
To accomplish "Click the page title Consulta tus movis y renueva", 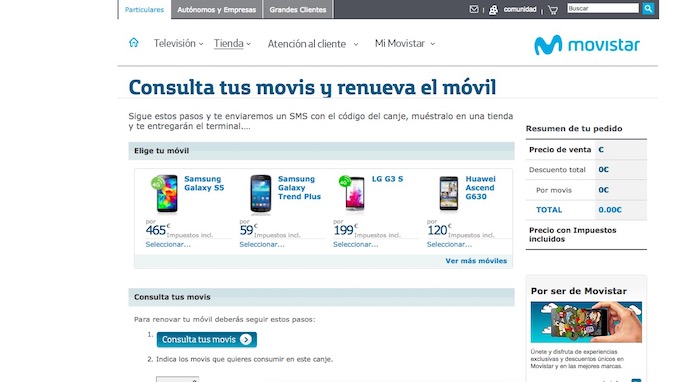I will pos(312,87).
